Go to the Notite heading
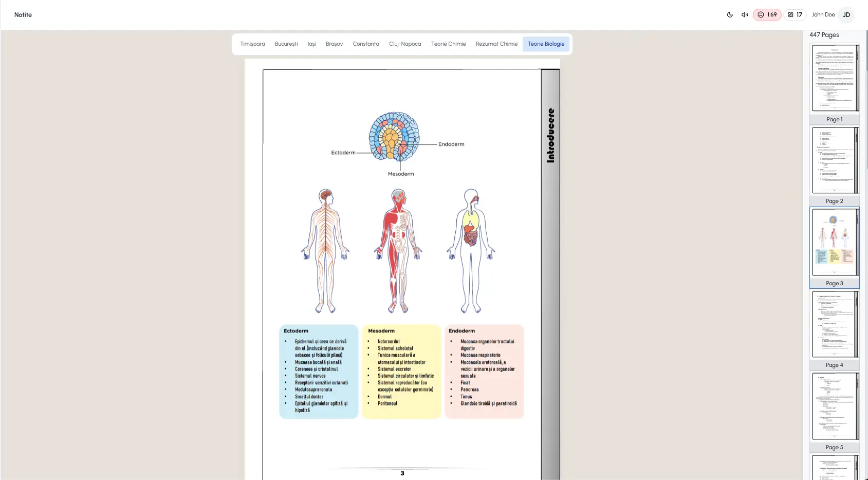The width and height of the screenshot is (868, 480). 23,15
